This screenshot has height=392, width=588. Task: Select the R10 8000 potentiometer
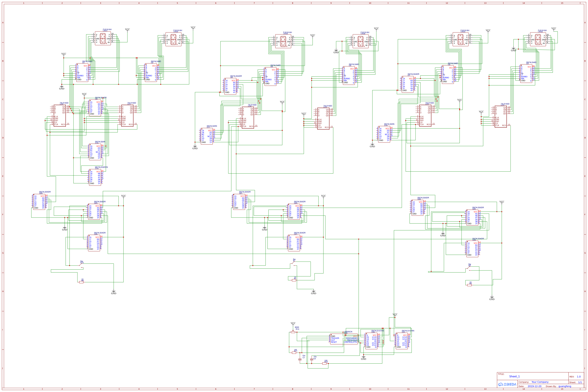pos(293,332)
